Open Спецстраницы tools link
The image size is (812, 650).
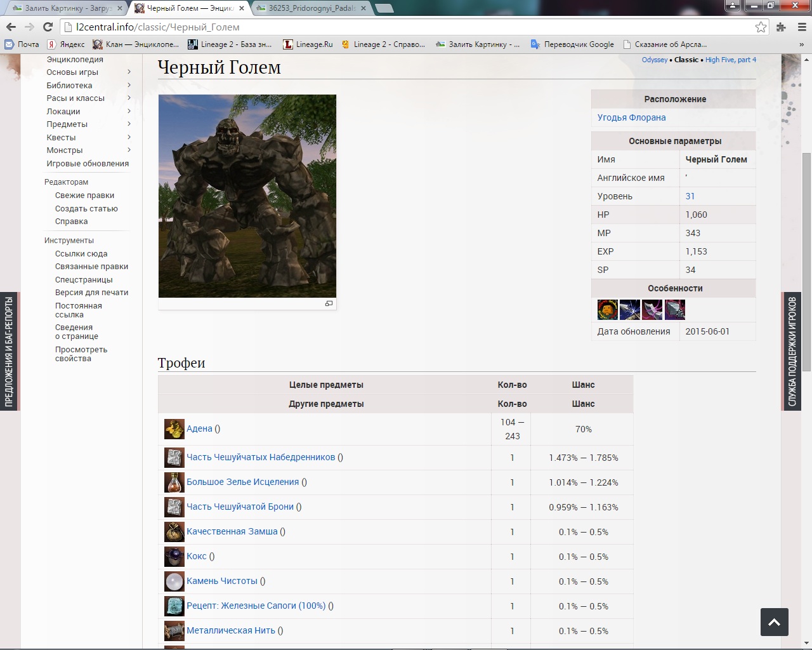click(84, 280)
